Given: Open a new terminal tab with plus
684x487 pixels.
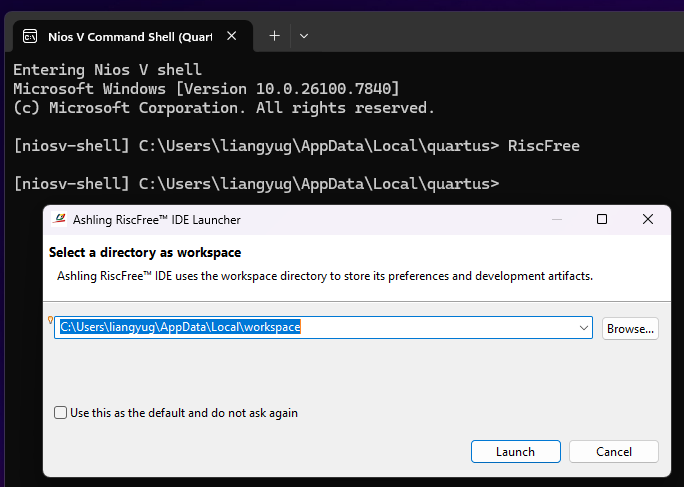Looking at the screenshot, I should 274,36.
